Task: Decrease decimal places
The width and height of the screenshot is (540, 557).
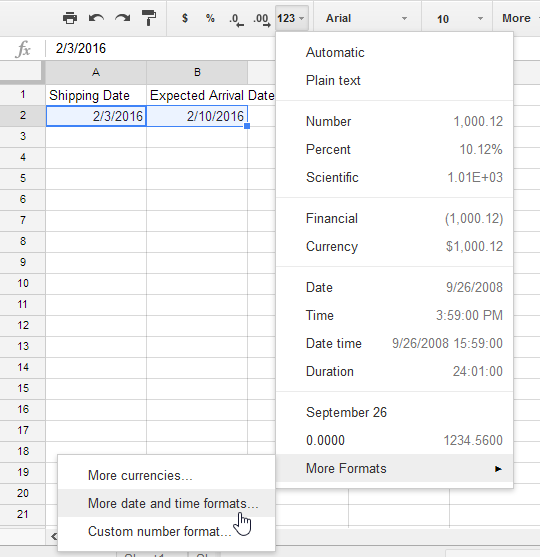Action: 236,19
